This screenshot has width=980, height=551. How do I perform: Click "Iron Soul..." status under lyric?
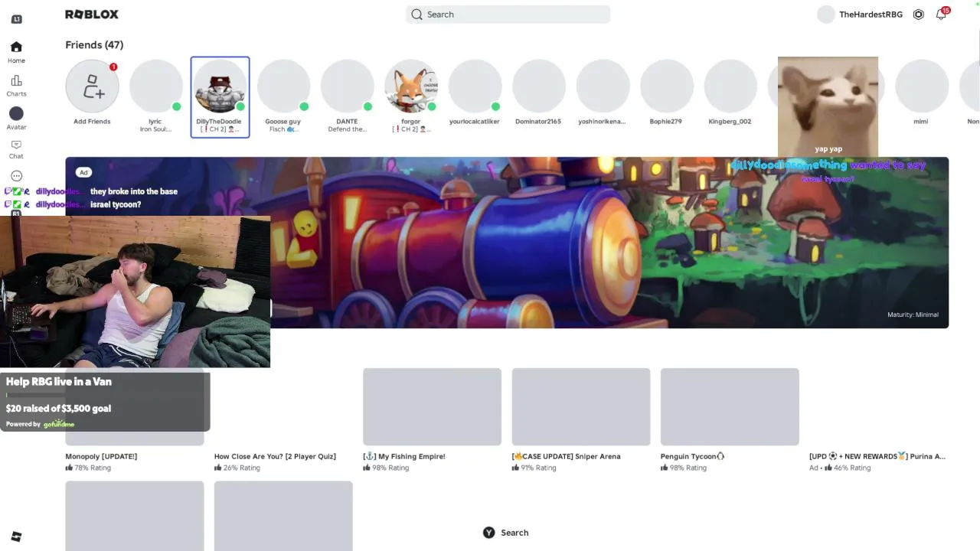tap(155, 129)
